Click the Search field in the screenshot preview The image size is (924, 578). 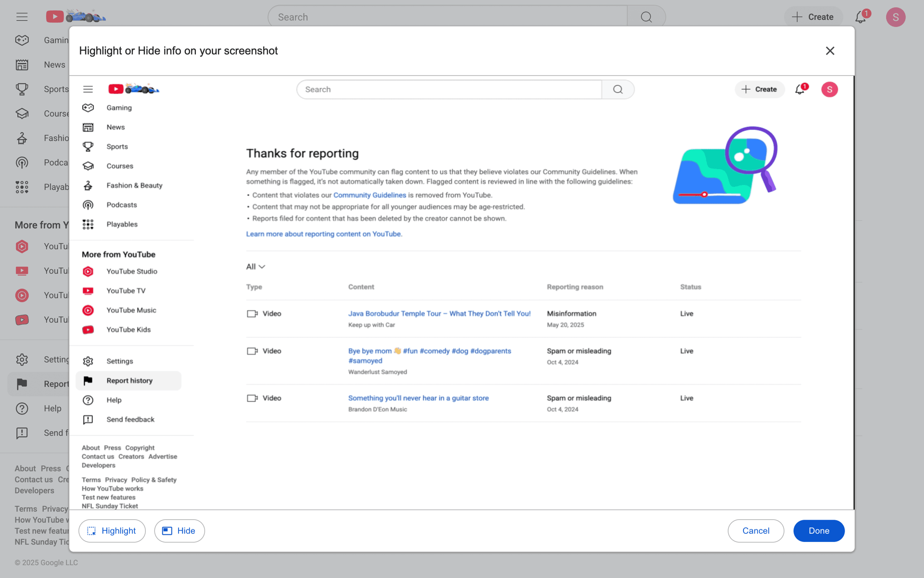(449, 90)
